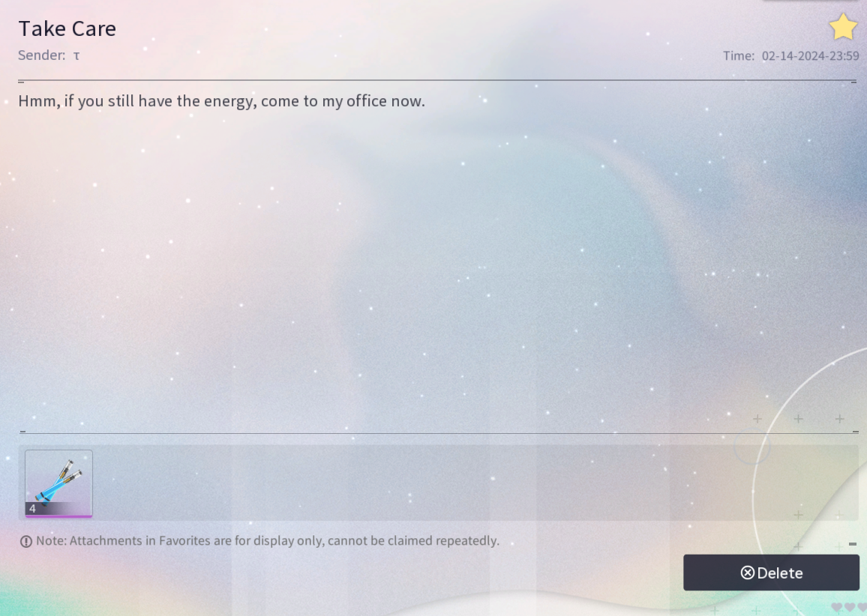Click the info icon beside the note
This screenshot has width=867, height=616.
tap(26, 541)
